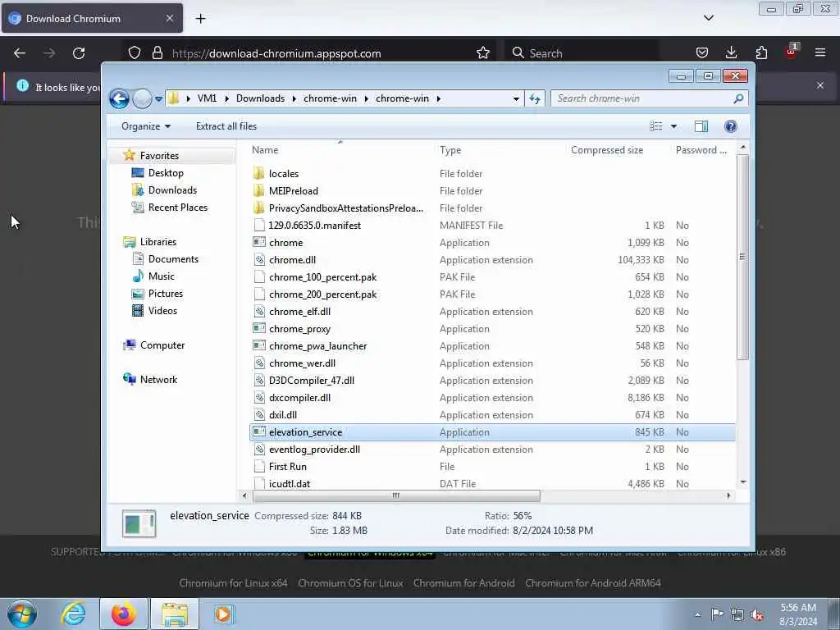Open the Organize menu
The image size is (840, 630).
click(x=146, y=126)
